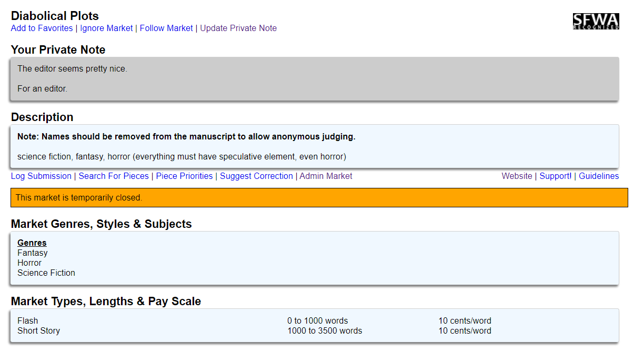Select the Science Fiction genre entry

(46, 273)
